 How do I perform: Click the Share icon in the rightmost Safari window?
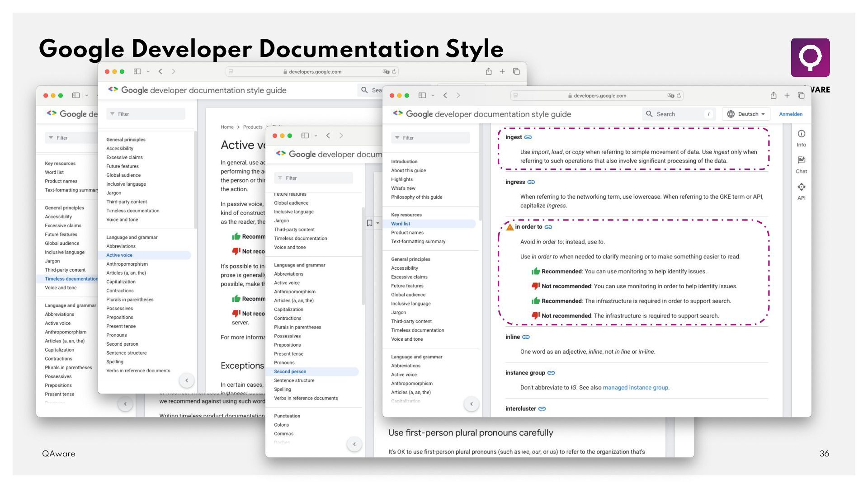773,95
